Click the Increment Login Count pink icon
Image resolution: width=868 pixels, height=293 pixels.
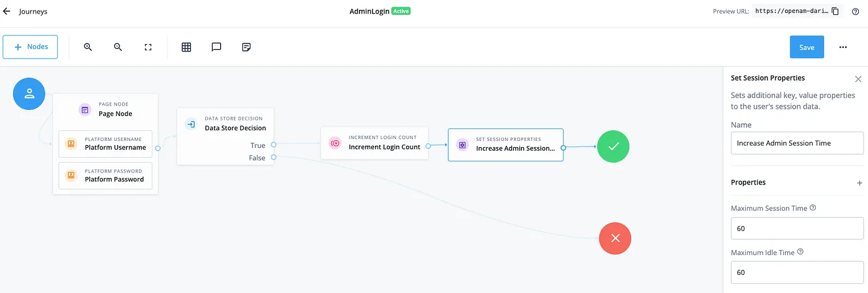coord(335,143)
